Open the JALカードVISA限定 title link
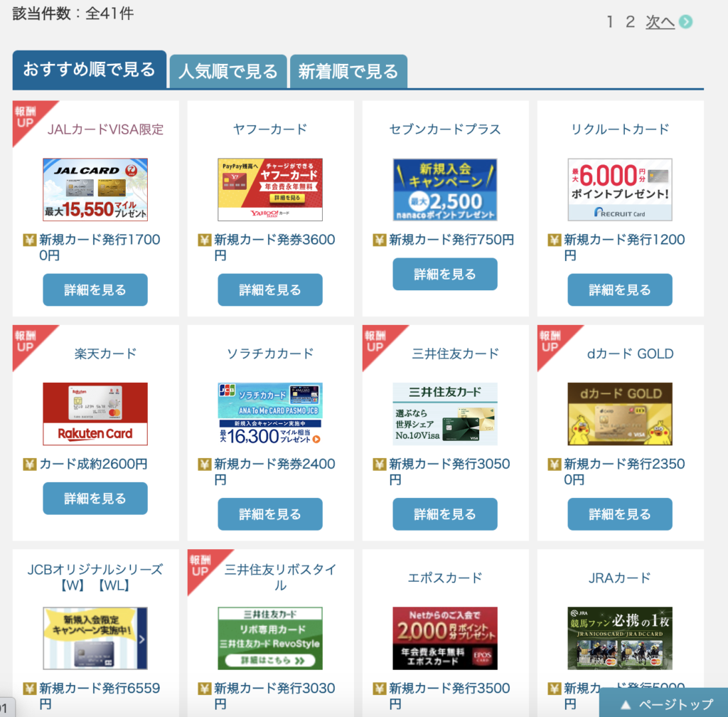This screenshot has height=717, width=728. coord(105,129)
